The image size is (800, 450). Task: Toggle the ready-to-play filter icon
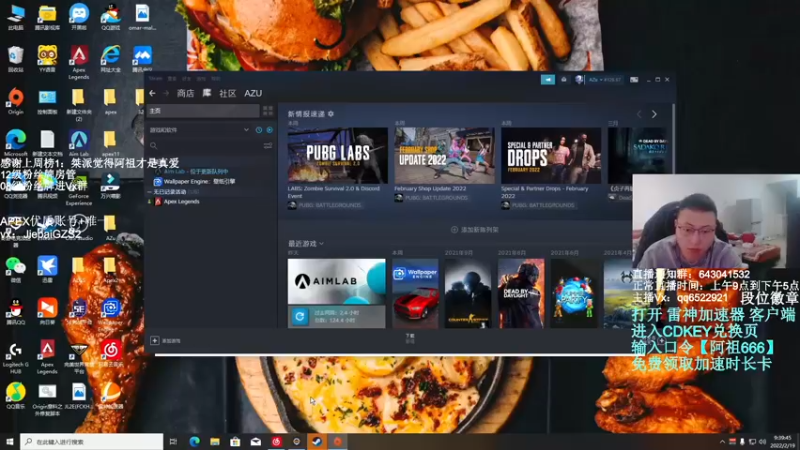click(x=269, y=130)
